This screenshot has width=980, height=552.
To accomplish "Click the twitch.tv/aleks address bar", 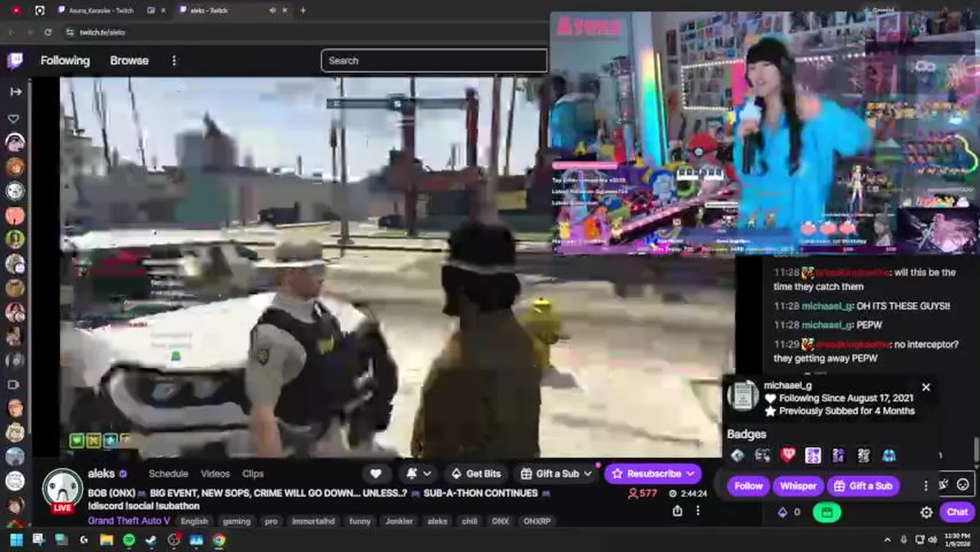I will click(x=102, y=32).
